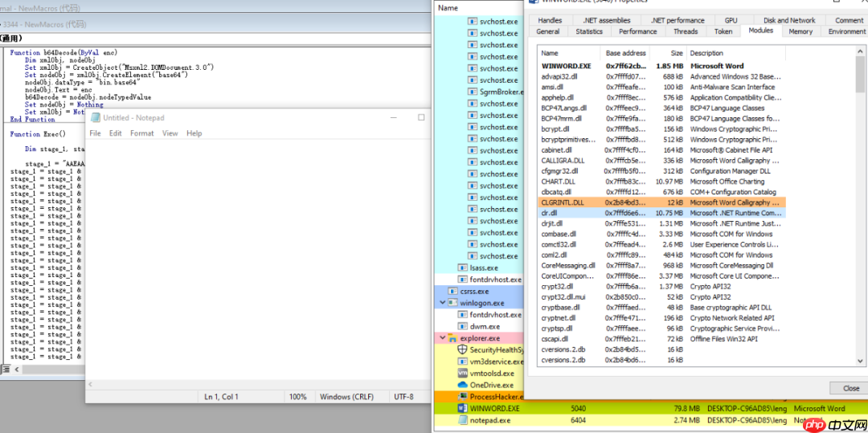Viewport: 868px width, 433px height.
Task: Open Notepad's File menu
Action: click(95, 133)
